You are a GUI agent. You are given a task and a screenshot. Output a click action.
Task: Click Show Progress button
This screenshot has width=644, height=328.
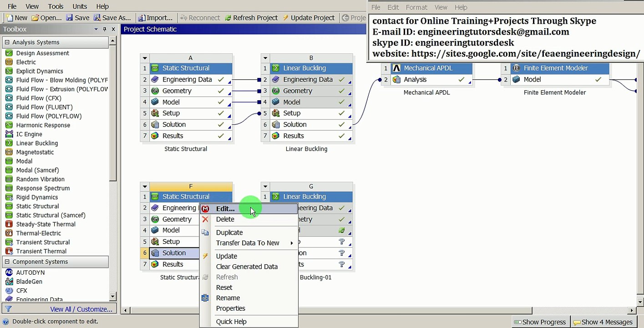(x=540, y=322)
